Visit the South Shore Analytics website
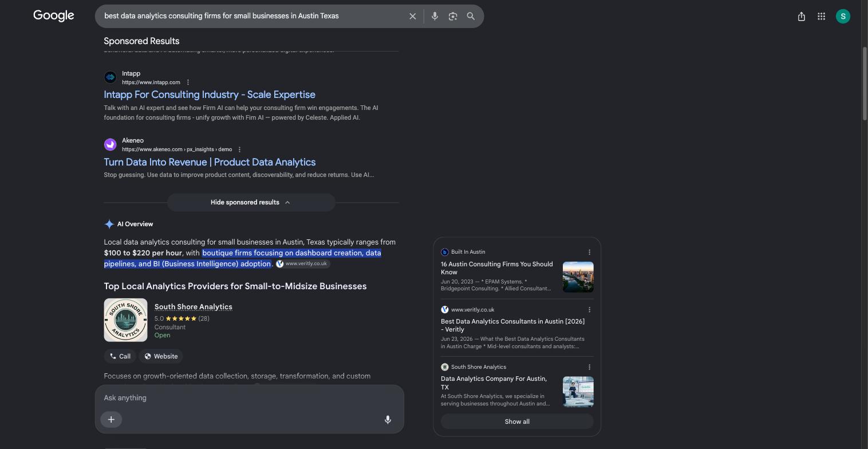This screenshot has height=449, width=868. click(161, 356)
